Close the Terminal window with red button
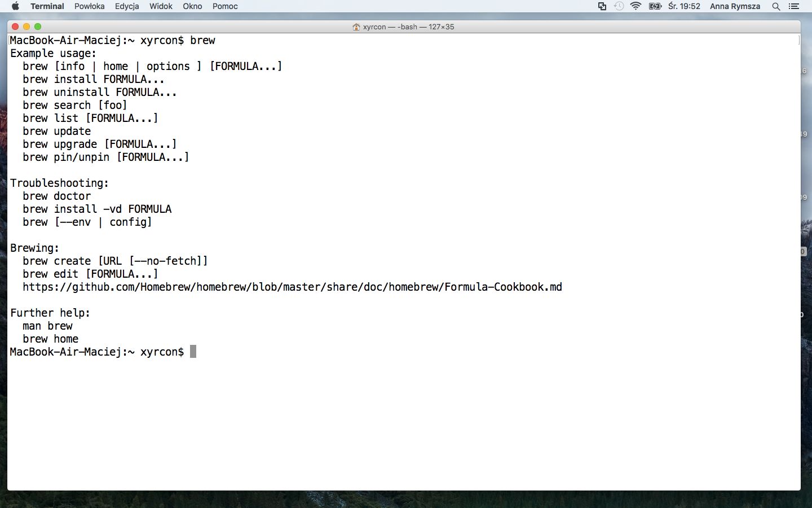This screenshot has height=508, width=812. pyautogui.click(x=15, y=27)
